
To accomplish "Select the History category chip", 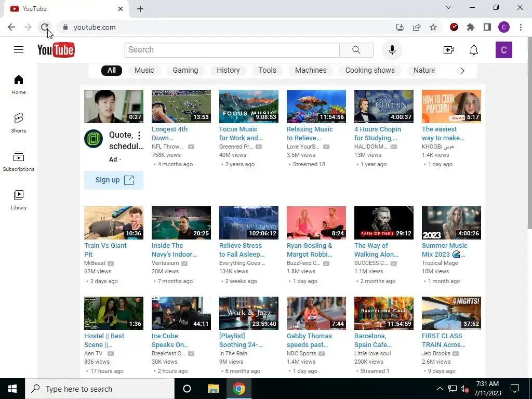I will point(229,70).
